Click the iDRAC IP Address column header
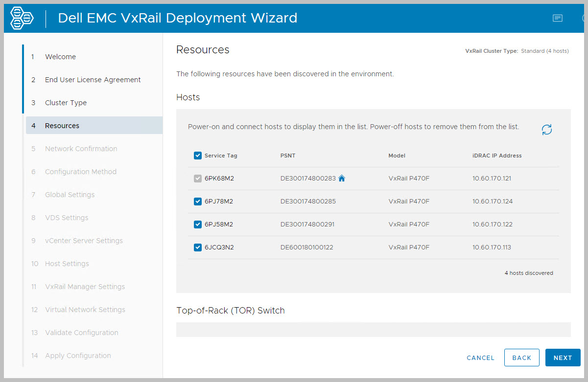The image size is (588, 382). tap(497, 156)
